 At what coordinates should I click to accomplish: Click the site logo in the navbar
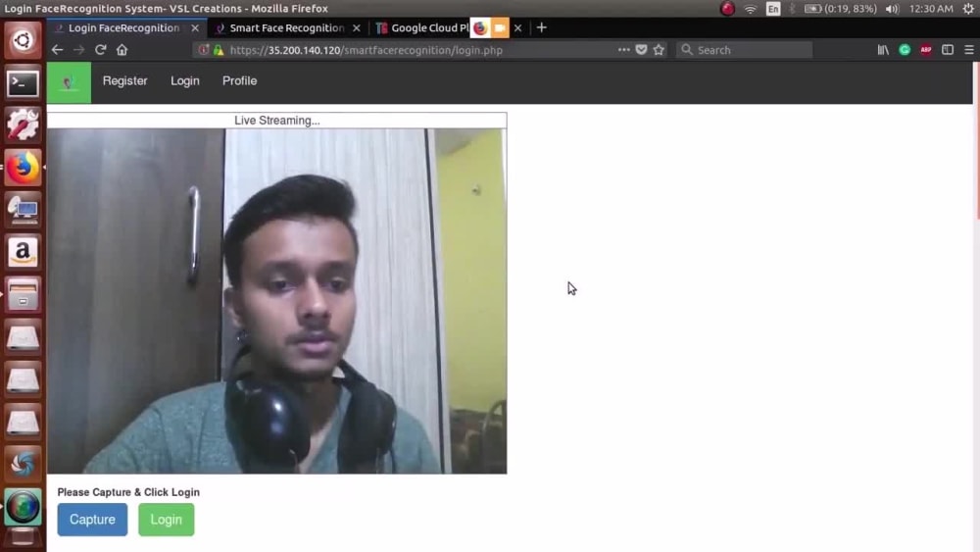coord(69,82)
